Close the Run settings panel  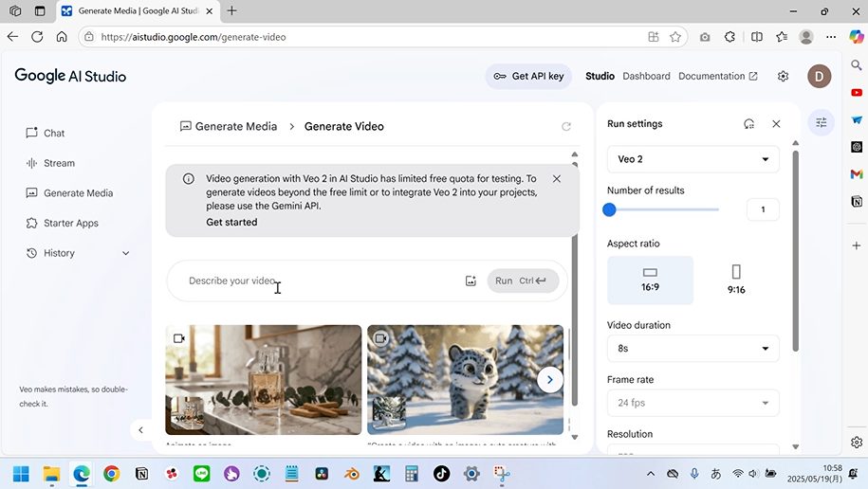coord(776,124)
